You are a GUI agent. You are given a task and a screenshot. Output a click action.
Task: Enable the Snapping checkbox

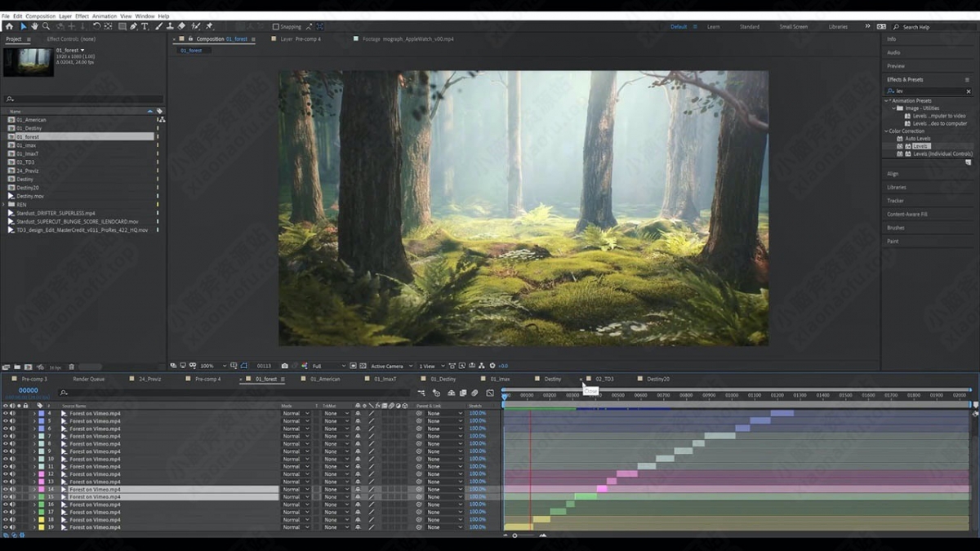[x=275, y=27]
